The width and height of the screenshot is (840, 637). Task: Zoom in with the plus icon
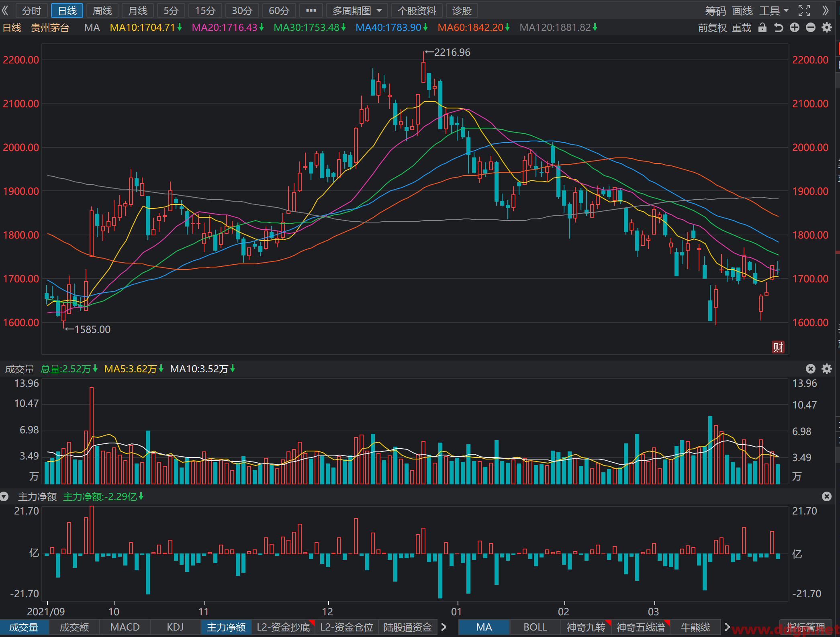pyautogui.click(x=795, y=28)
